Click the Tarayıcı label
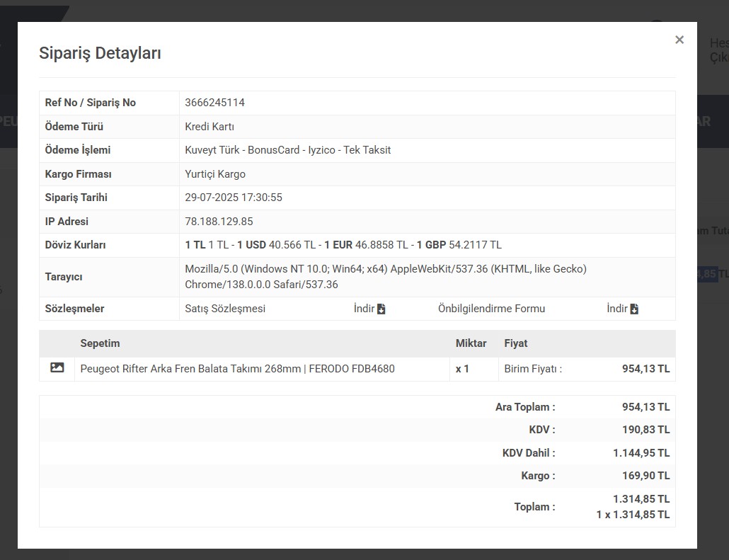The height and width of the screenshot is (560, 729). 64,278
